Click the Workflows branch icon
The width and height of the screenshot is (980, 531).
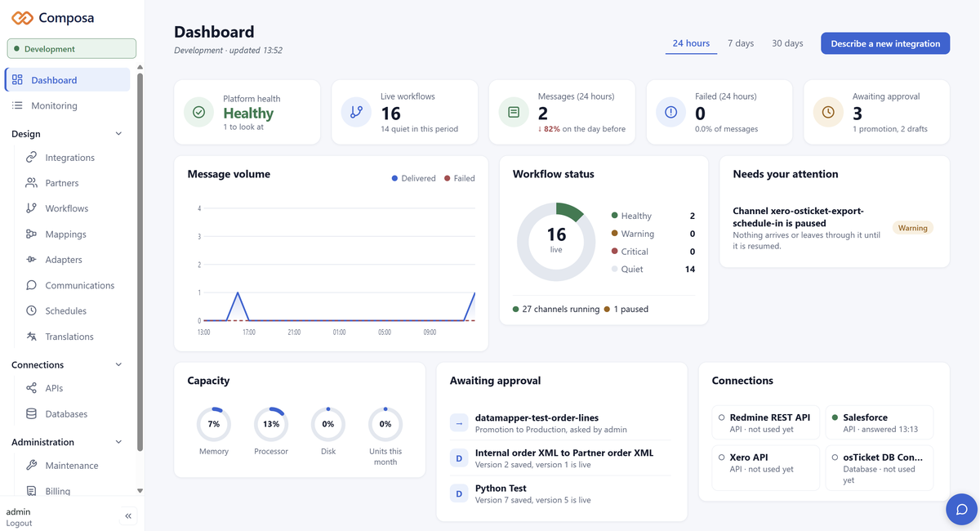31,208
